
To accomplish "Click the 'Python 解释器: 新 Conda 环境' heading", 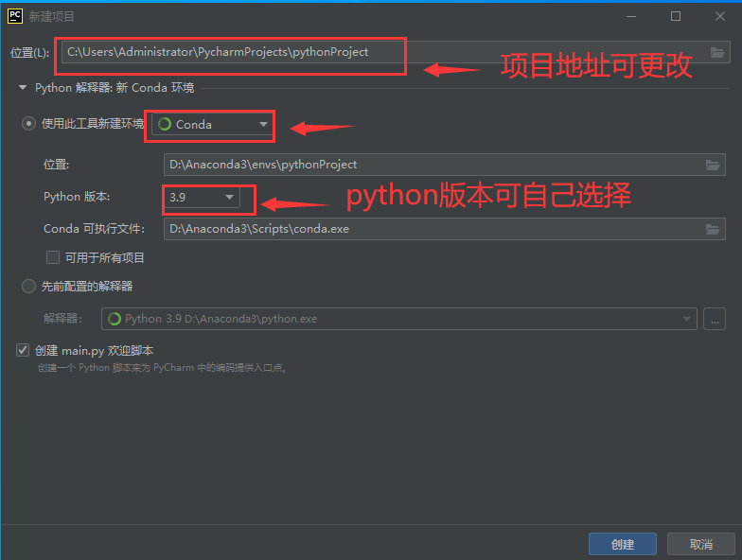I will 115,88.
